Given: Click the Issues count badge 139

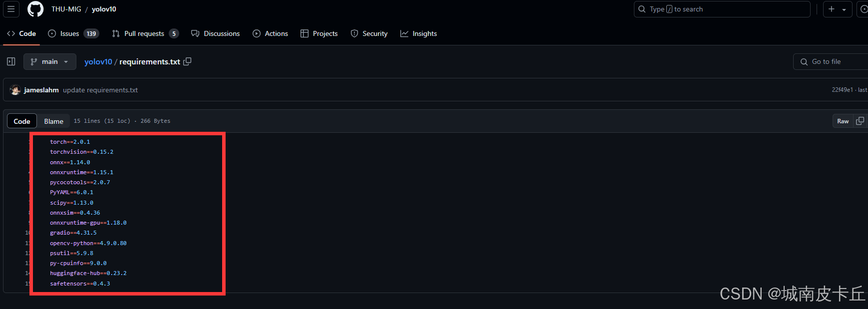Looking at the screenshot, I should tap(91, 33).
